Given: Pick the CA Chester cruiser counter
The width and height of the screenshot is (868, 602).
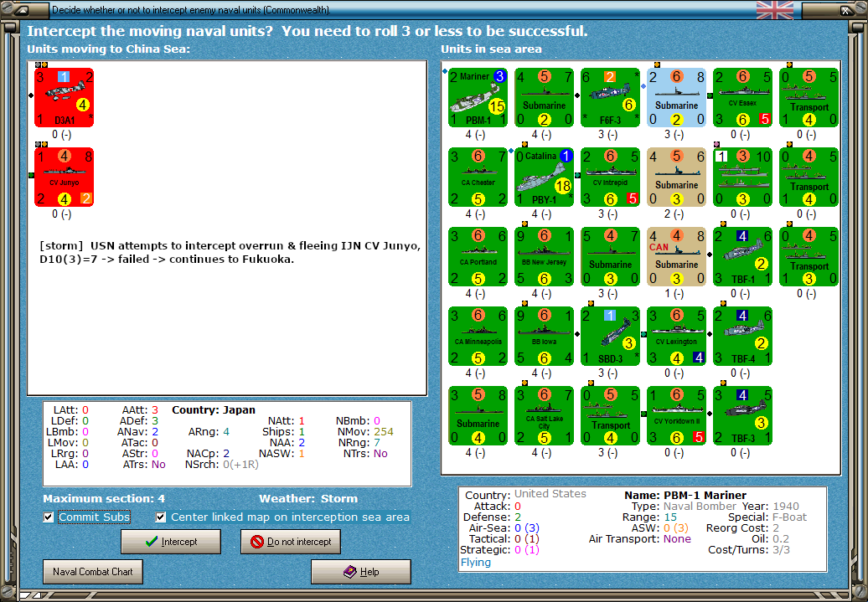Looking at the screenshot, I should [x=478, y=178].
